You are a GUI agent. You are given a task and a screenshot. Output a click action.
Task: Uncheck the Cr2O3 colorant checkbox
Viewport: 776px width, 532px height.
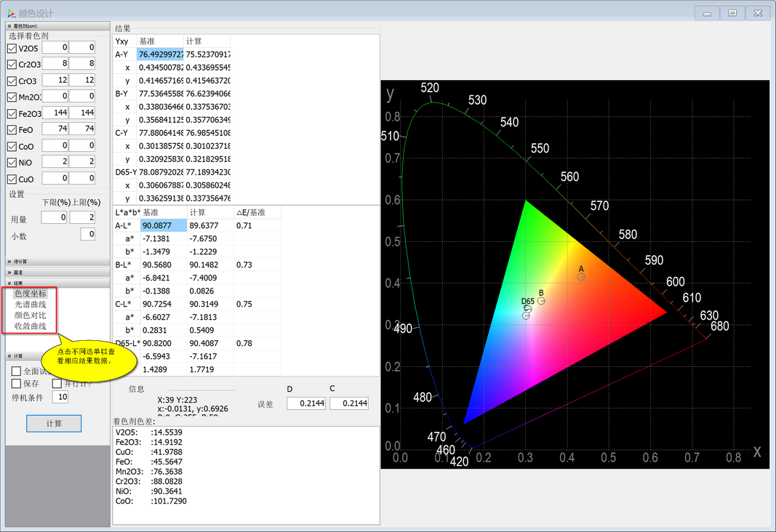tap(12, 64)
